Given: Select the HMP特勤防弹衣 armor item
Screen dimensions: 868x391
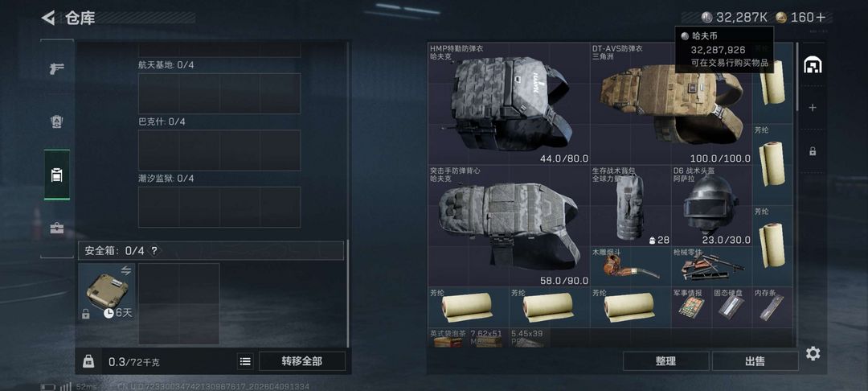Looking at the screenshot, I should [x=509, y=104].
